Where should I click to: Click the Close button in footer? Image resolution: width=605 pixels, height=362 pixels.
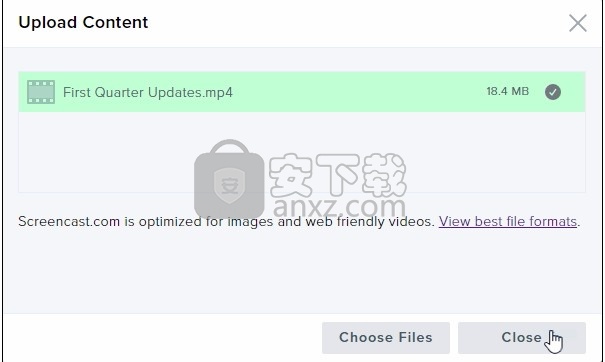coord(522,338)
